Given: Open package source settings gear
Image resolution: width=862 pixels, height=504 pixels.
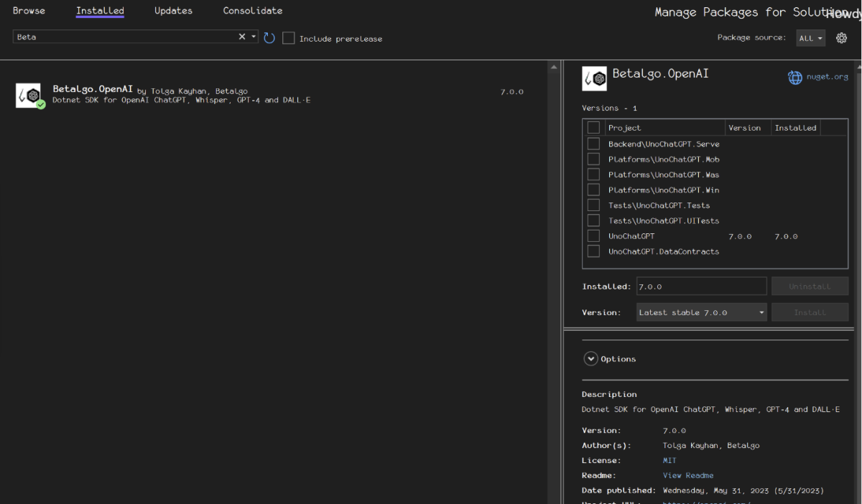Looking at the screenshot, I should pos(841,38).
